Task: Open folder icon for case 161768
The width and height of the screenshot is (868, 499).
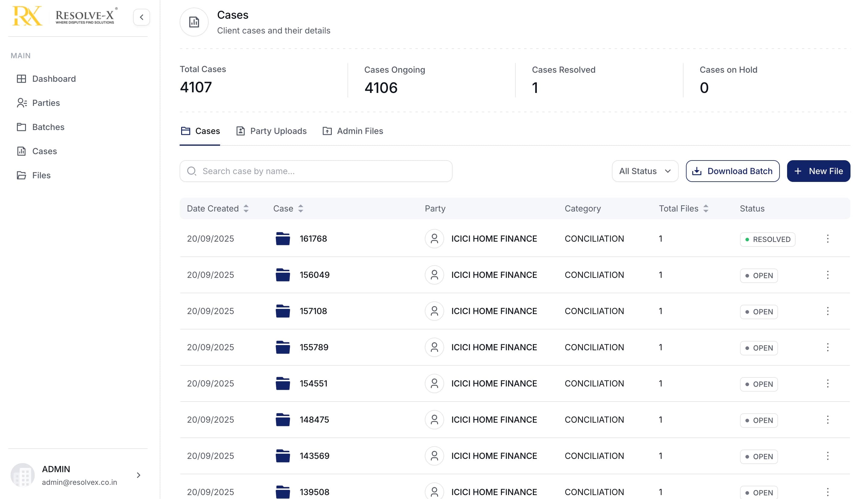Action: [x=283, y=239]
